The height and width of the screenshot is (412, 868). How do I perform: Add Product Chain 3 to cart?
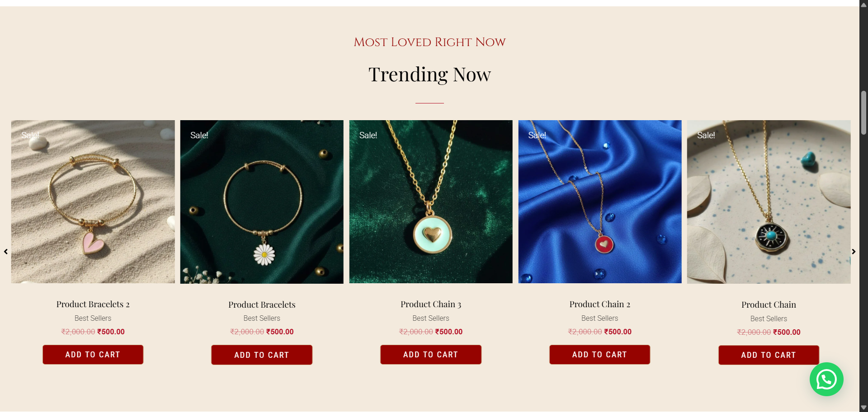pyautogui.click(x=431, y=355)
